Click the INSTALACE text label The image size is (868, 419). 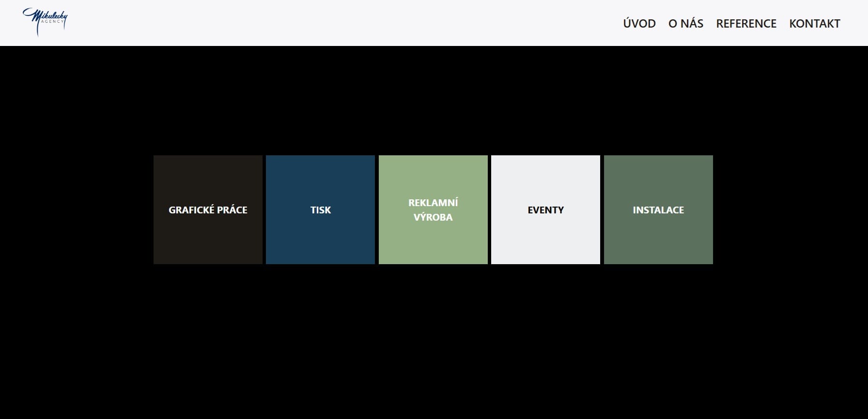[x=658, y=210]
